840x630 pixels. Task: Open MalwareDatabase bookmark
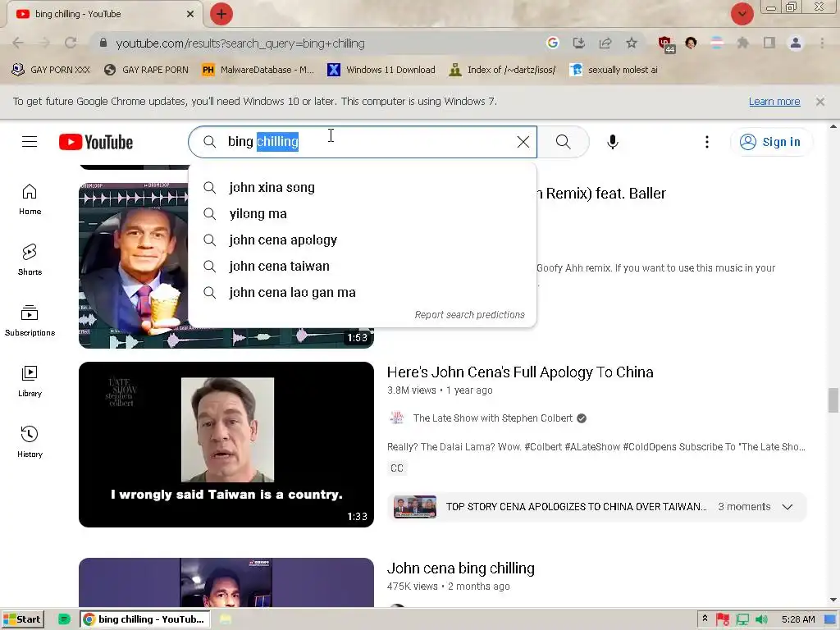click(258, 70)
